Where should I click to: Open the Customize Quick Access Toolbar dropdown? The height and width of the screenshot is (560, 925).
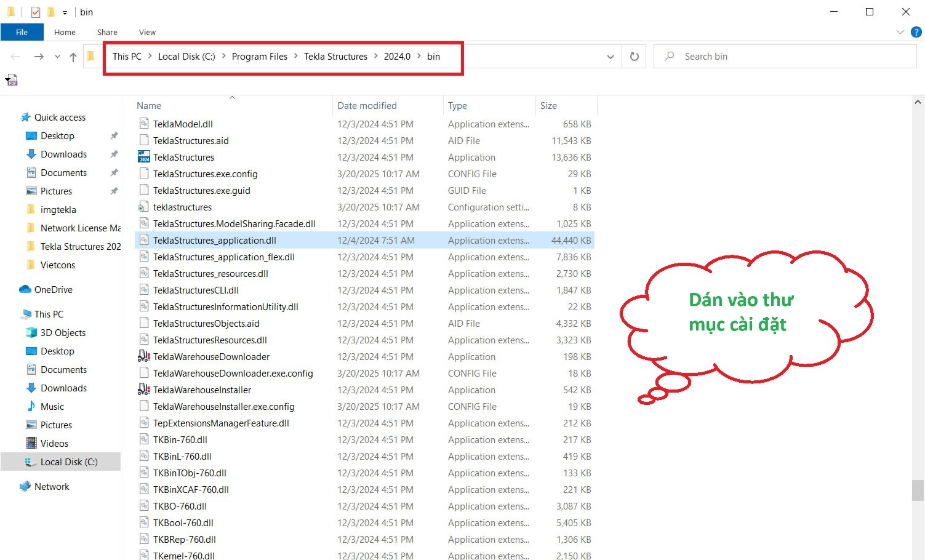65,12
